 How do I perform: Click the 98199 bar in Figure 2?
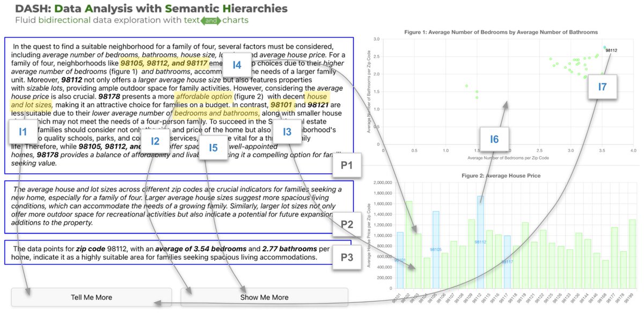point(633,254)
